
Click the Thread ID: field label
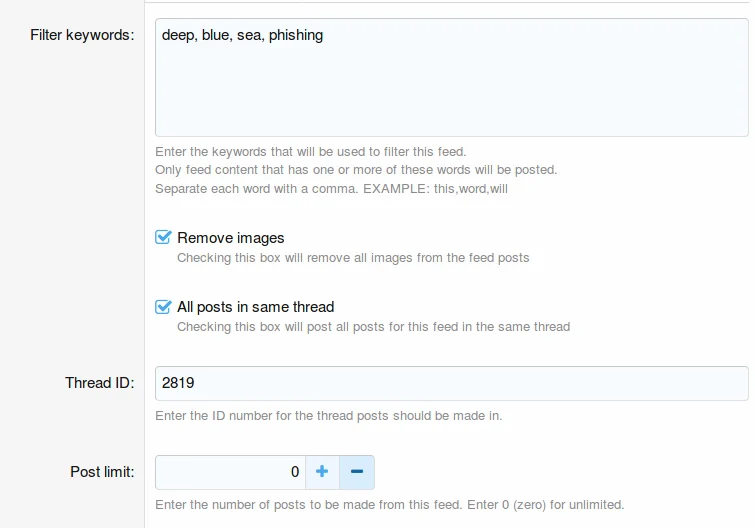click(100, 383)
